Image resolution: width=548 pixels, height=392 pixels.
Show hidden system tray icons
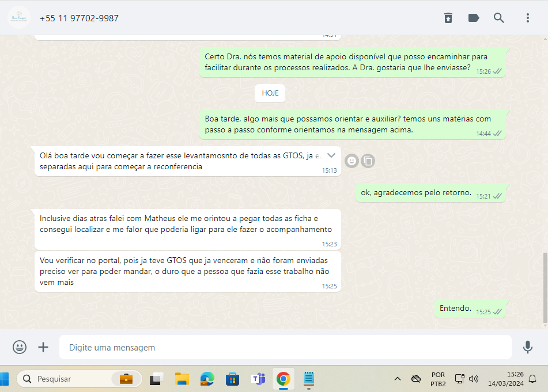(398, 379)
